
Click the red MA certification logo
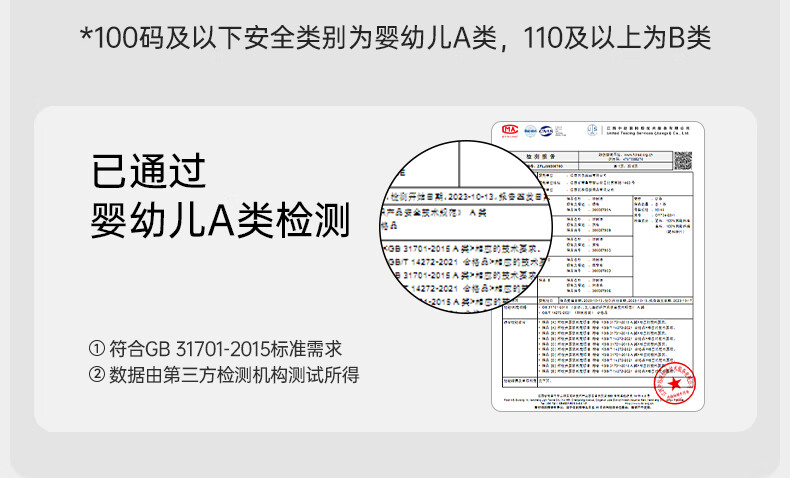509,130
